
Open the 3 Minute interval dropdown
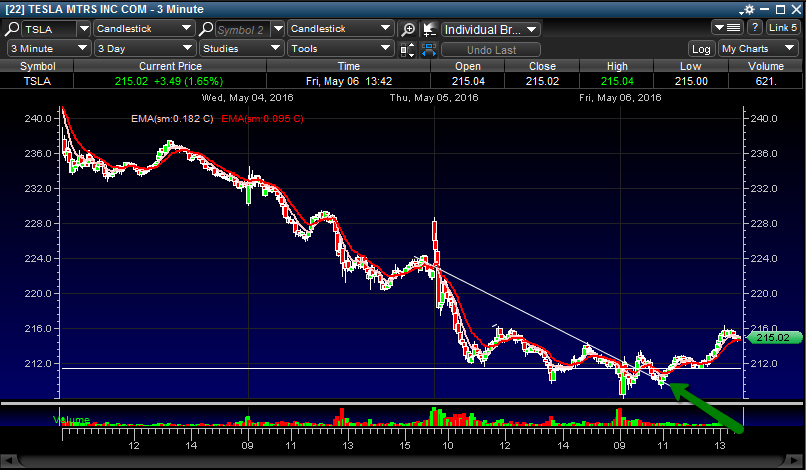[49, 49]
